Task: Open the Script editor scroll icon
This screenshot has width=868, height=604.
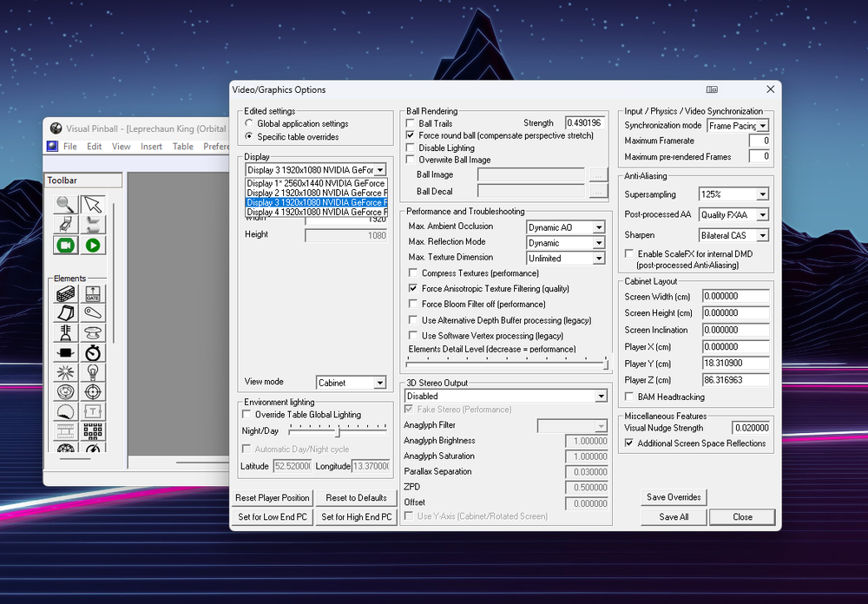Action: coord(93,224)
